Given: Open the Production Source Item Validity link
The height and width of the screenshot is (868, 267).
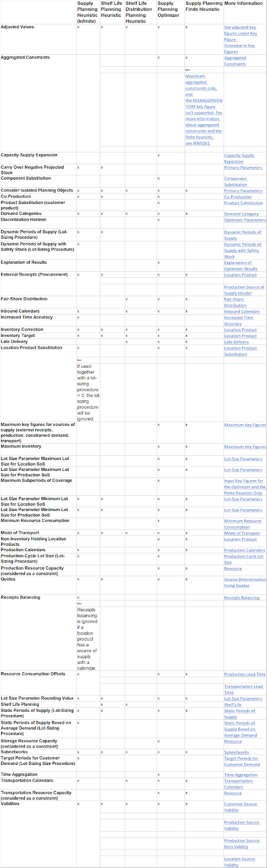Looking at the screenshot, I should 242,844.
